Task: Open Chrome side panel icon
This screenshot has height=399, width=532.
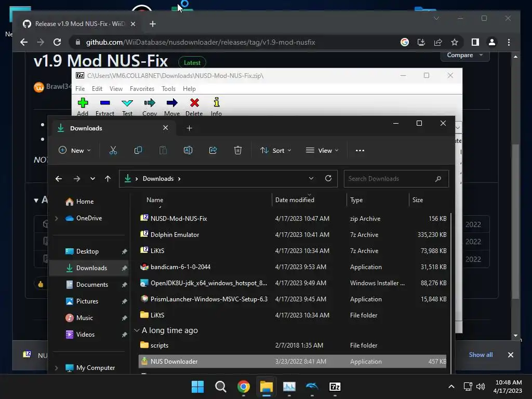Action: pyautogui.click(x=475, y=42)
